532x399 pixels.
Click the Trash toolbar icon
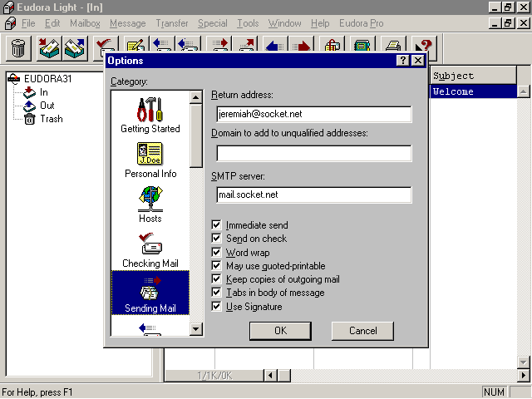coord(18,48)
